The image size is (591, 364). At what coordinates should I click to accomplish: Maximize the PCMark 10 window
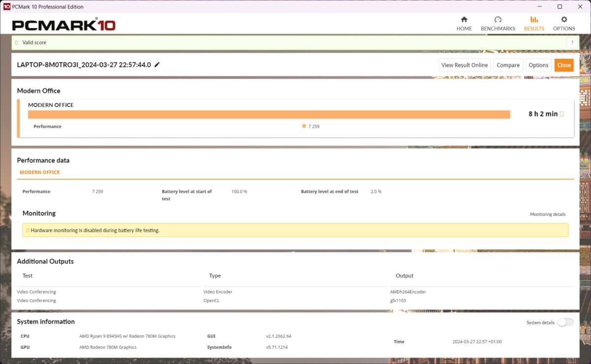pyautogui.click(x=560, y=7)
